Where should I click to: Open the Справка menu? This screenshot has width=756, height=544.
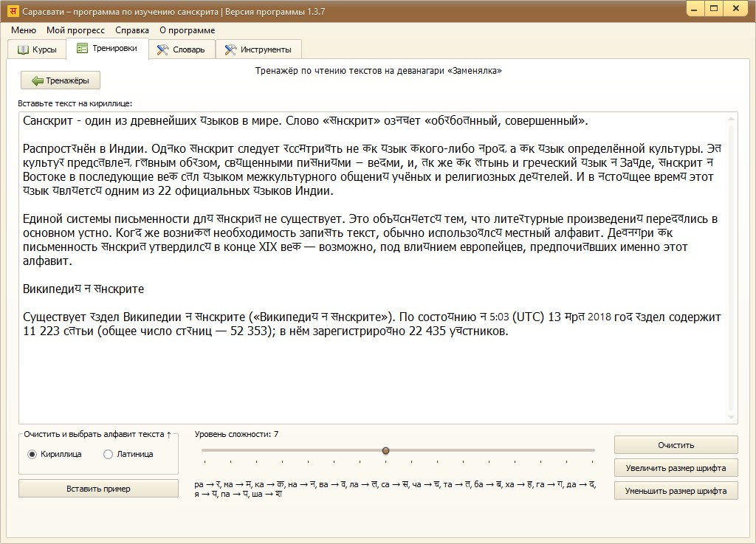point(132,30)
